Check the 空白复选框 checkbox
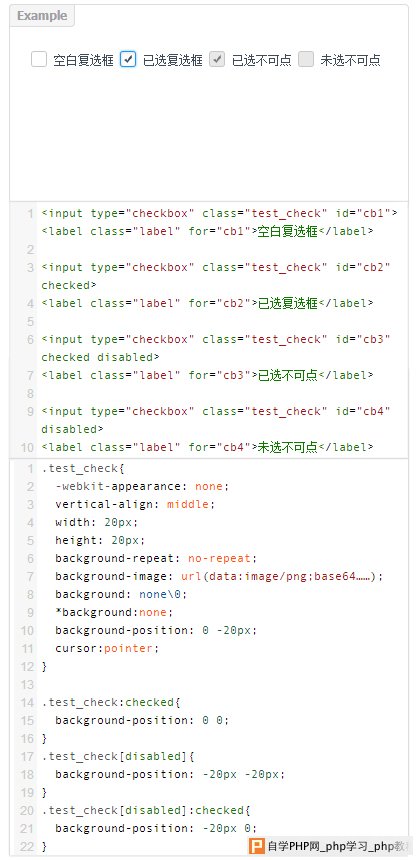 38,59
